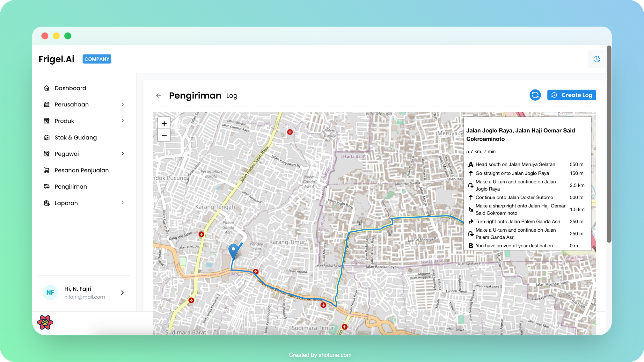Click the Pesanan Penjualan orders icon
This screenshot has width=644, height=362.
[x=47, y=170]
